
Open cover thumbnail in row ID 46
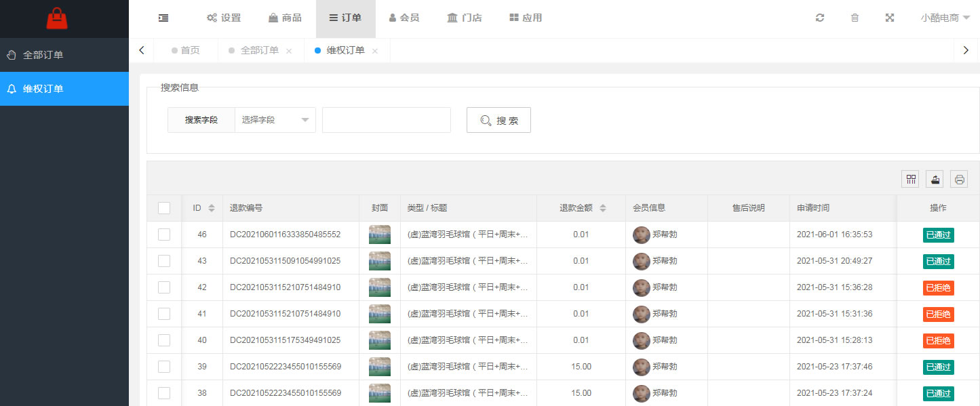(x=380, y=235)
